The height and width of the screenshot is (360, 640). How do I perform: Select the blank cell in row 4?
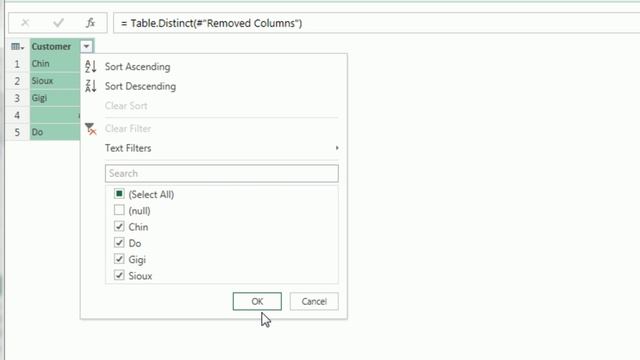[55, 115]
